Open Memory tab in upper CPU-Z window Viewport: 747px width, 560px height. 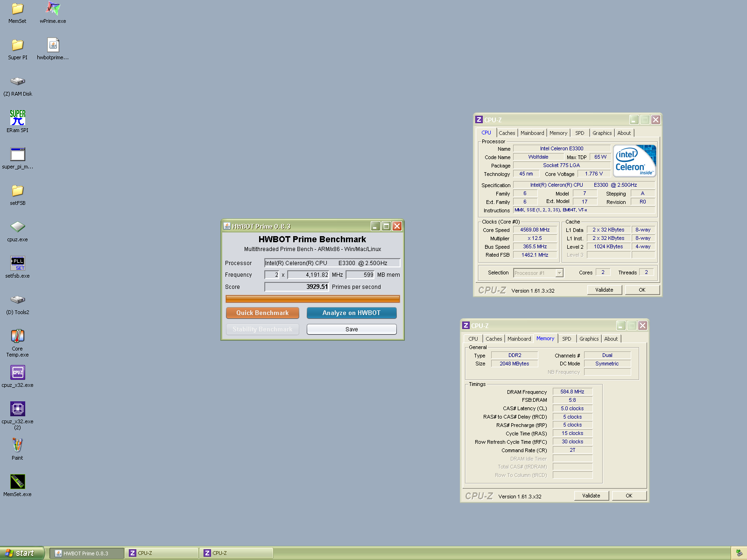pos(558,133)
